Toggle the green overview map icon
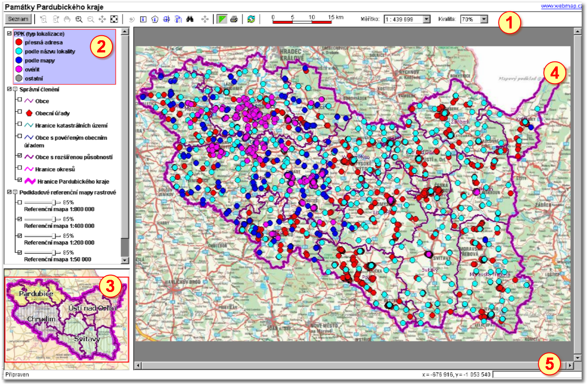This screenshot has width=588, height=386. click(x=222, y=19)
